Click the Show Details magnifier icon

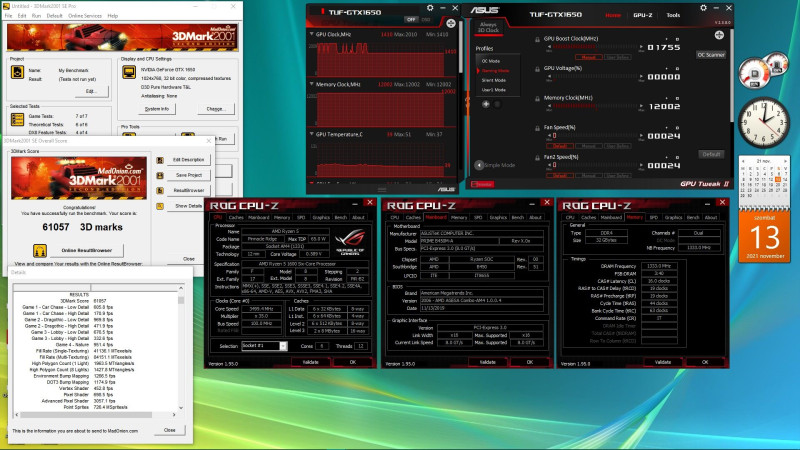(160, 206)
